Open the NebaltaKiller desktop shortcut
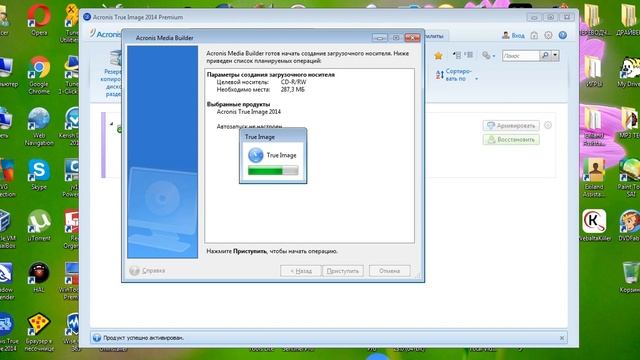This screenshot has width=640, height=360. click(x=594, y=225)
